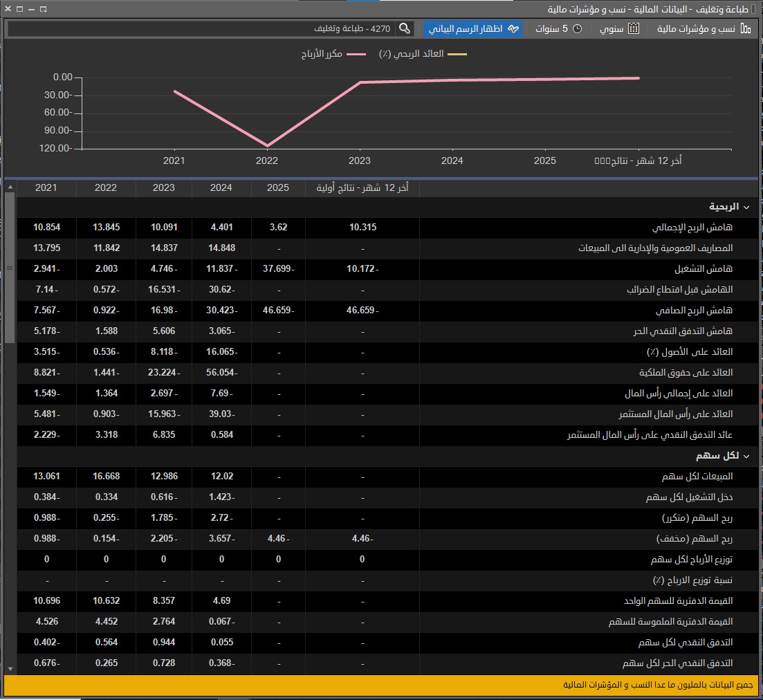Click the pin icon in the title bar

click(x=44, y=9)
